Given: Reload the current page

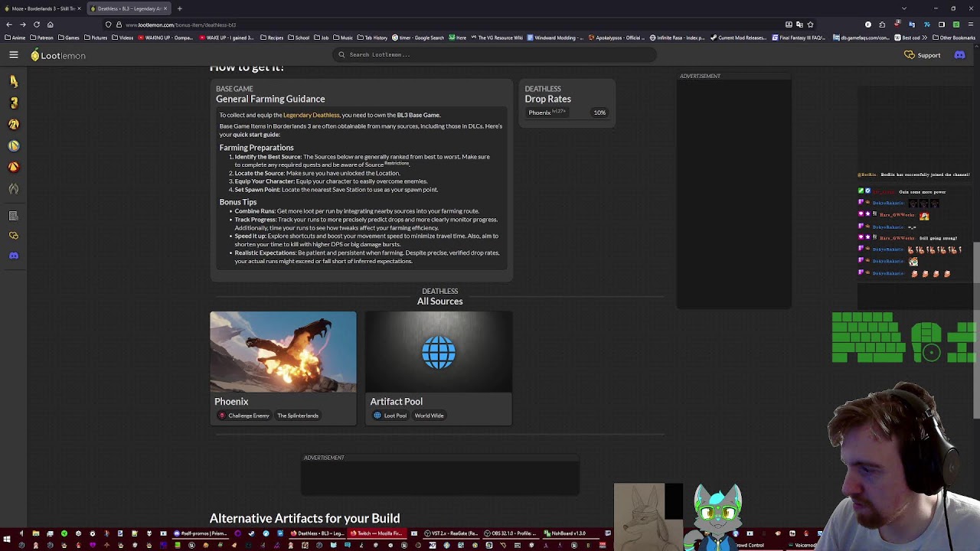Looking at the screenshot, I should (x=37, y=24).
